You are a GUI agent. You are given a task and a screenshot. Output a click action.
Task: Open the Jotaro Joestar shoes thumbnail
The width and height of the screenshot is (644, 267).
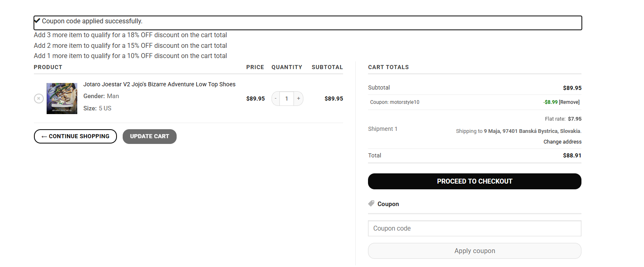pyautogui.click(x=62, y=99)
